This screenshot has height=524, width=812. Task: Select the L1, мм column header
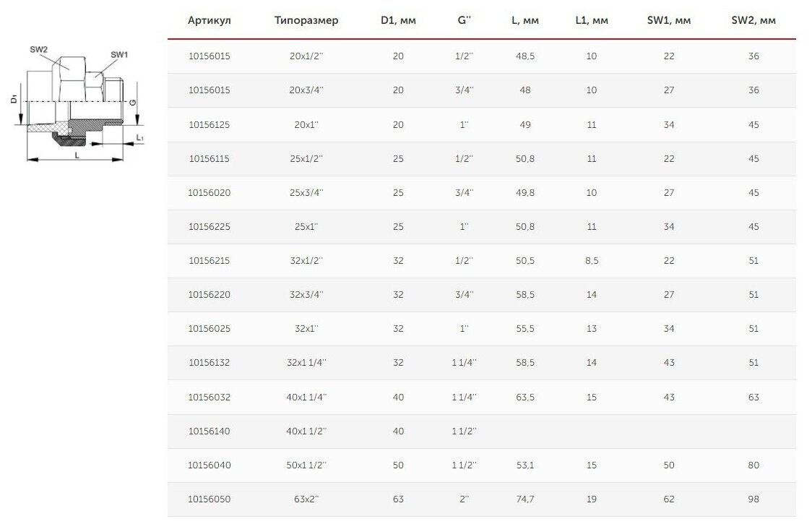point(592,20)
